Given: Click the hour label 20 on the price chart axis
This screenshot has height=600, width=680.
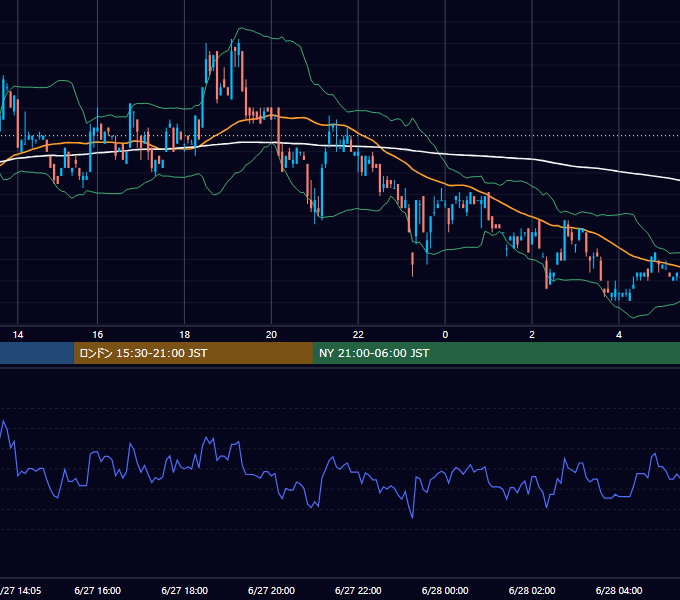Looking at the screenshot, I should tap(271, 335).
